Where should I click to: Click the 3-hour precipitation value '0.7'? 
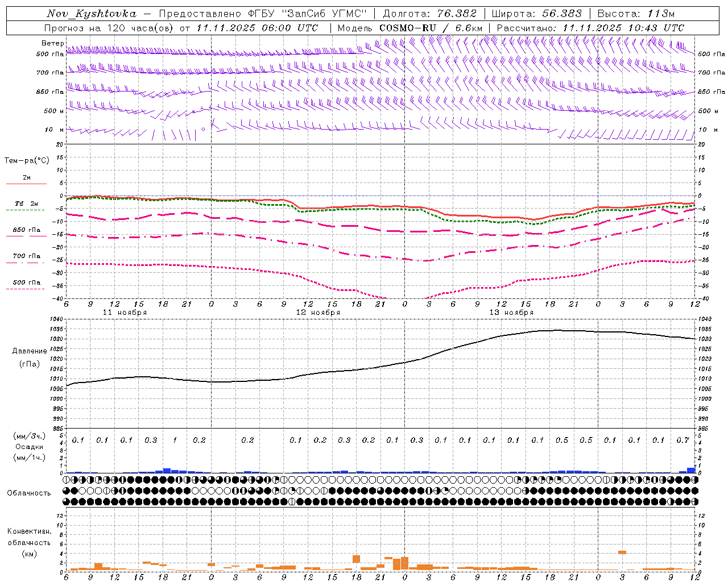683,440
